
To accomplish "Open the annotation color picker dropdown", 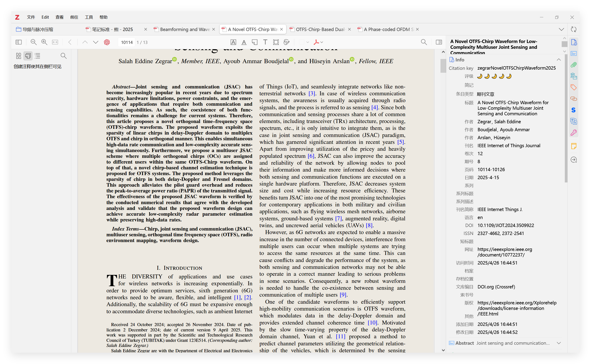I will (304, 42).
